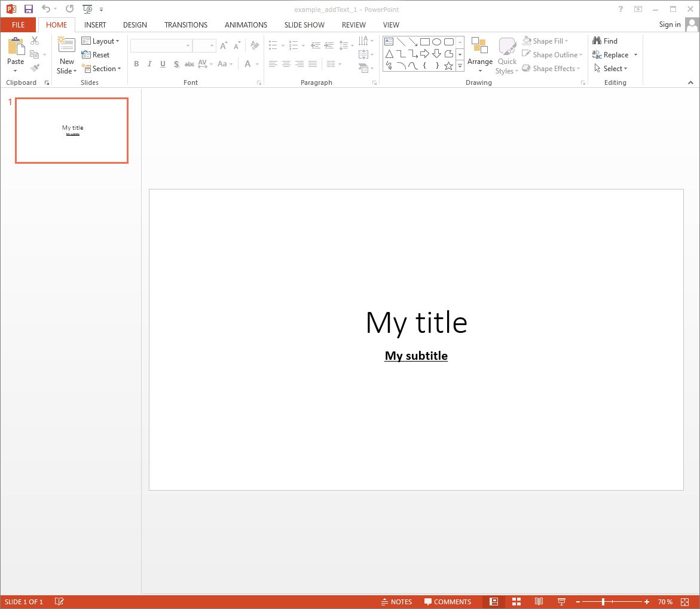Toggle Justify paragraph alignment
Image resolution: width=700 pixels, height=609 pixels.
tap(313, 64)
